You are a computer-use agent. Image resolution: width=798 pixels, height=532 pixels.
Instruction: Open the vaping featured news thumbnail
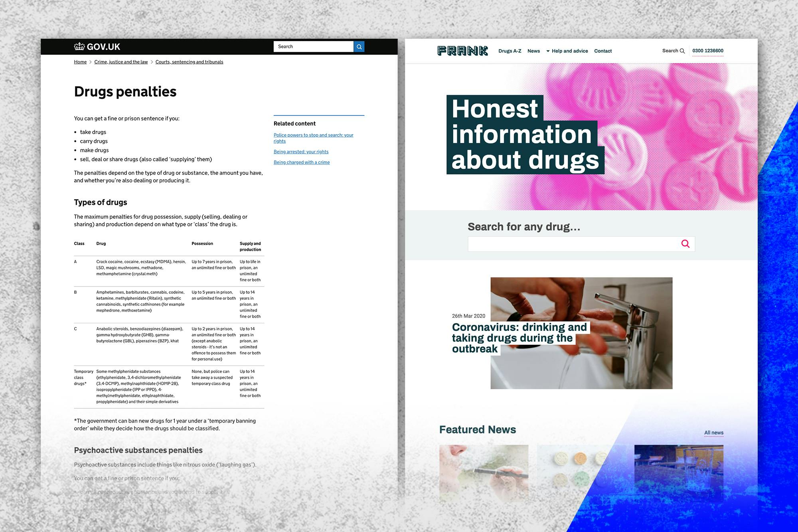(x=484, y=473)
